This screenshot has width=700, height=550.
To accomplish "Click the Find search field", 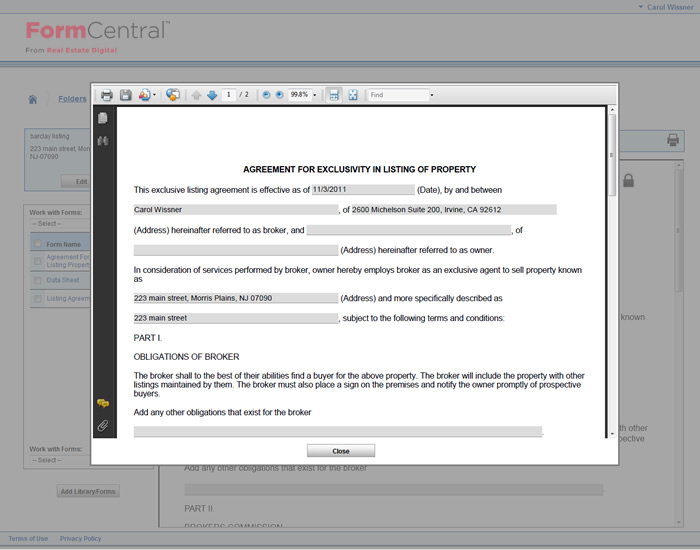I will point(398,95).
